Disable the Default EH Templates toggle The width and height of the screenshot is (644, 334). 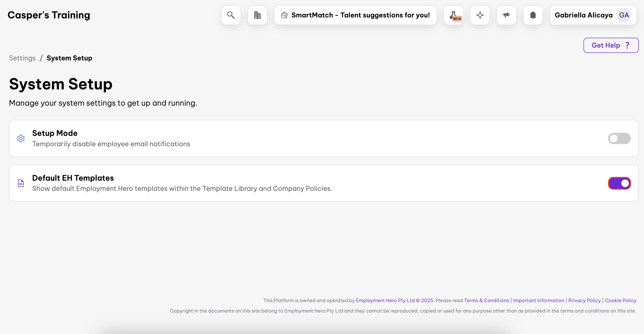click(619, 183)
